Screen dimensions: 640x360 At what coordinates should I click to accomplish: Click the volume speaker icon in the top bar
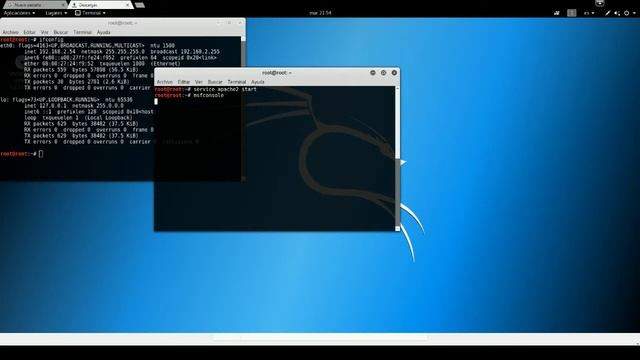pos(617,13)
